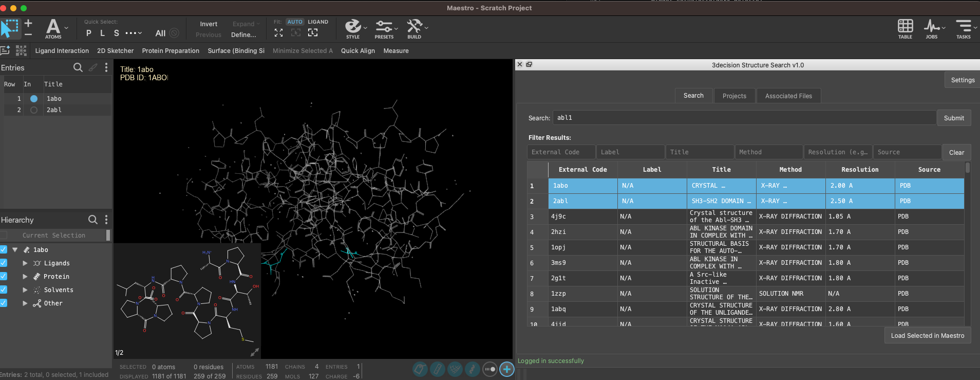Image resolution: width=980 pixels, height=380 pixels.
Task: Invert the current selection
Action: (209, 24)
